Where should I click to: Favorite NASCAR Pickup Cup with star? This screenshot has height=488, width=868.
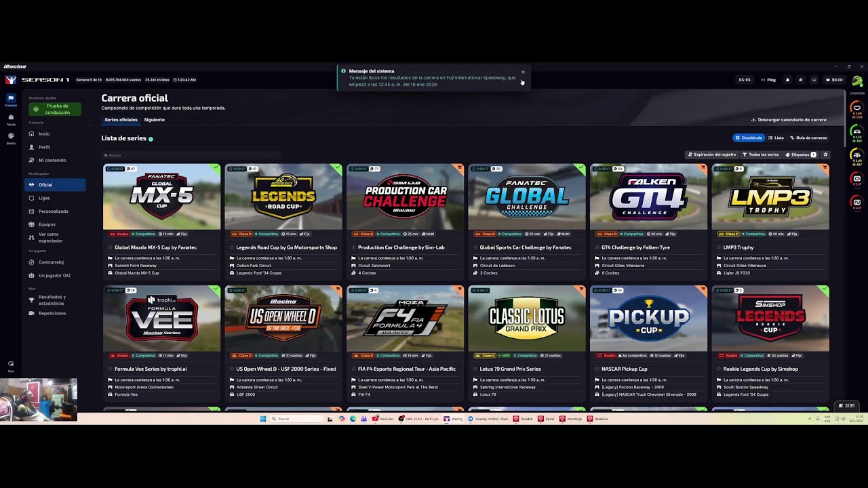click(x=597, y=369)
